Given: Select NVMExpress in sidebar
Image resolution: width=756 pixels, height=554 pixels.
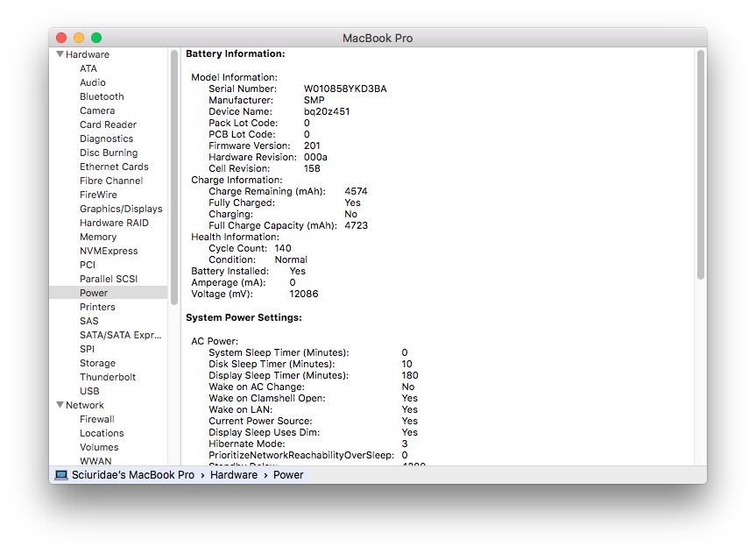Looking at the screenshot, I should coord(109,251).
